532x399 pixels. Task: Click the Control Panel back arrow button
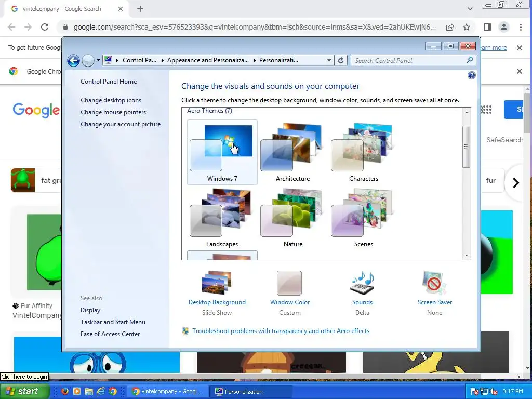tap(73, 61)
